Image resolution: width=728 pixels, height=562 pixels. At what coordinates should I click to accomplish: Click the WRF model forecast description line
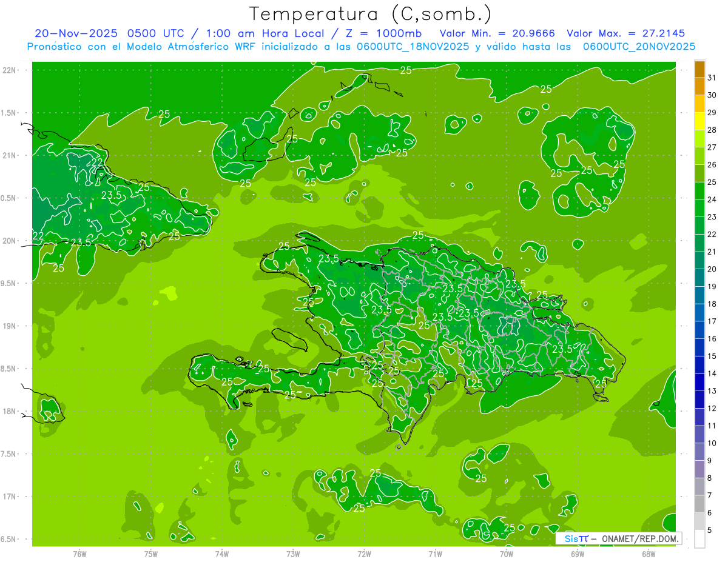(x=361, y=47)
